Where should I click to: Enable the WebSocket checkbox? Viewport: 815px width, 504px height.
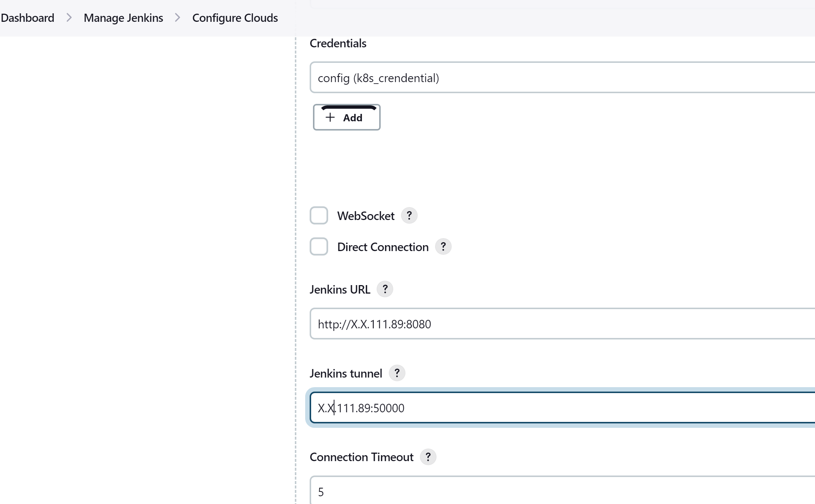(319, 216)
